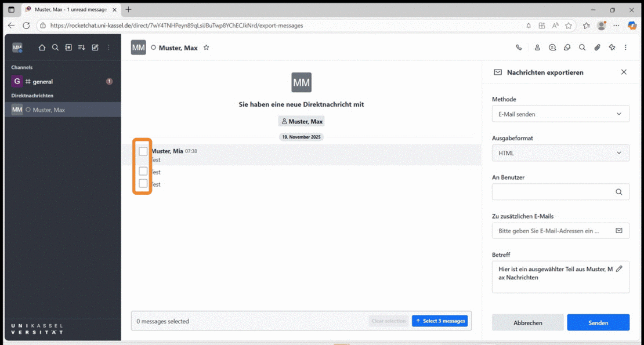Open the Home icon in the sidebar
The width and height of the screenshot is (644, 345).
click(42, 48)
